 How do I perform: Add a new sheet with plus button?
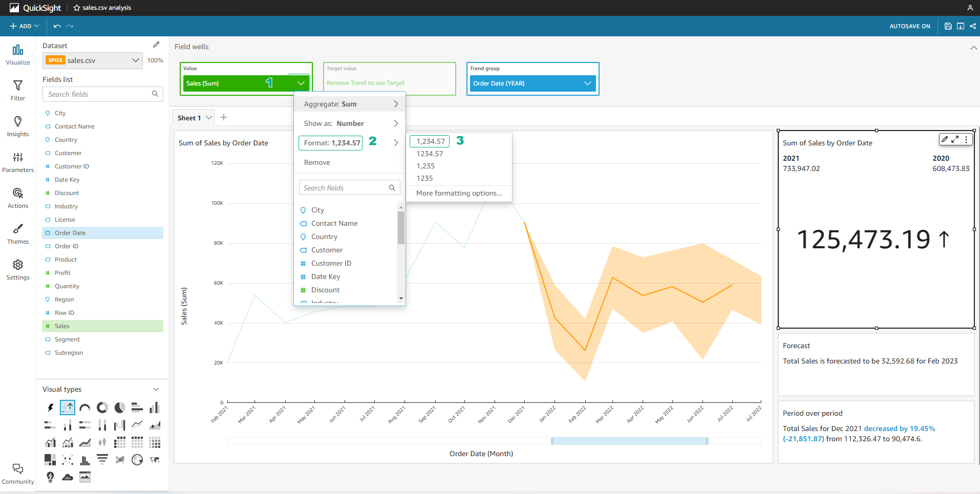(224, 117)
